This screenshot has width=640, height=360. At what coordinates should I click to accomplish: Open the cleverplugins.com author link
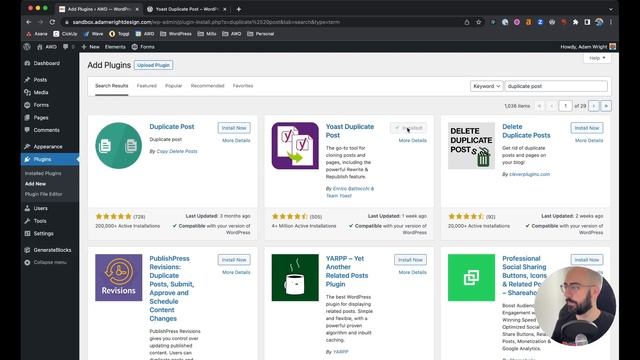click(x=529, y=174)
